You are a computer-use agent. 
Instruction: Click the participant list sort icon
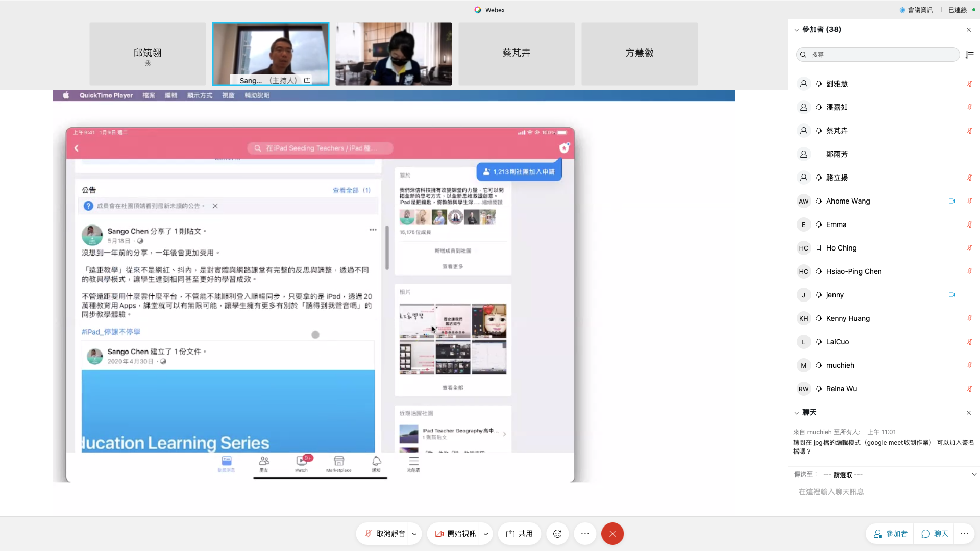(970, 55)
